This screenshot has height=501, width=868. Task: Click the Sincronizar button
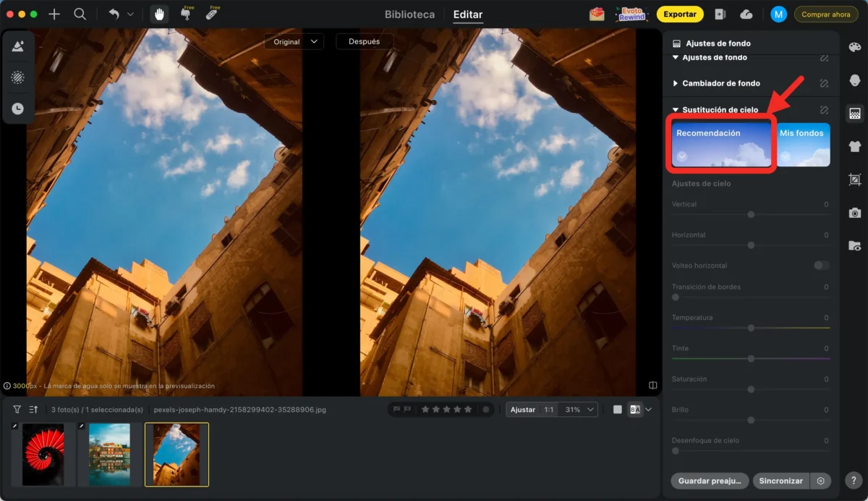(781, 481)
